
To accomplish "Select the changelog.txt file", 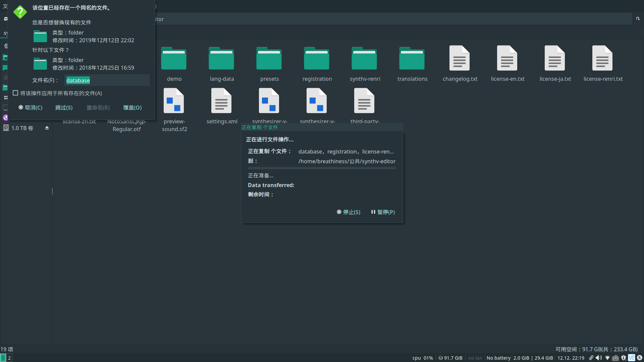I will (x=460, y=59).
